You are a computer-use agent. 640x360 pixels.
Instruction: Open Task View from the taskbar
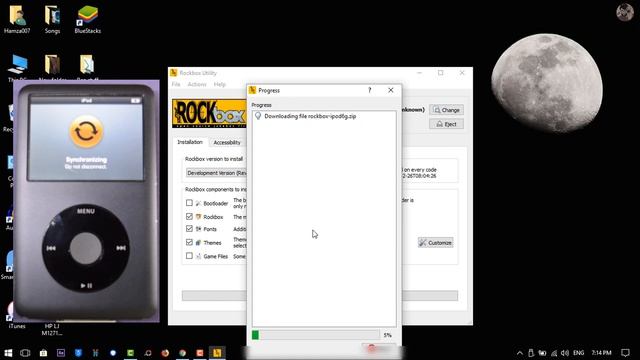[x=25, y=353]
